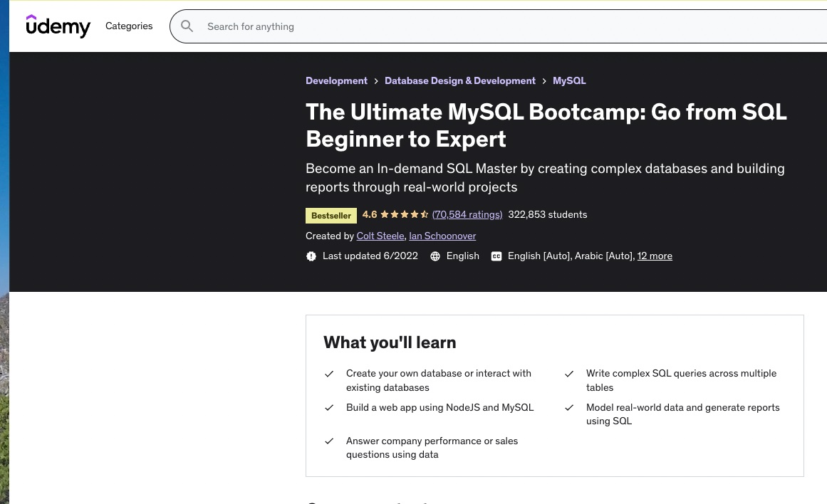Open Colt Steele's instructor profile
827x504 pixels.
(x=380, y=236)
